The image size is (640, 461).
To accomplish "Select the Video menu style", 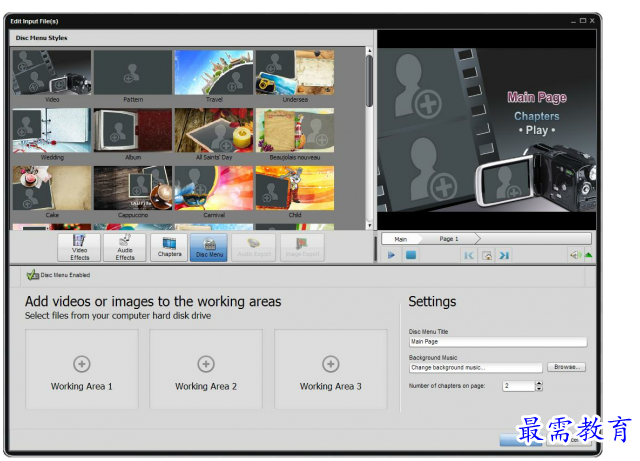I will pos(52,72).
